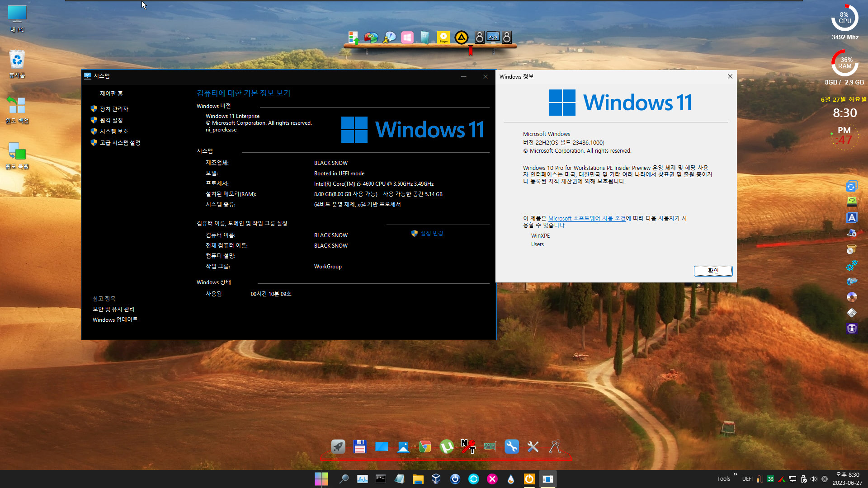Click the Start button on taskbar
Screen dimensions: 868x488
tap(321, 479)
